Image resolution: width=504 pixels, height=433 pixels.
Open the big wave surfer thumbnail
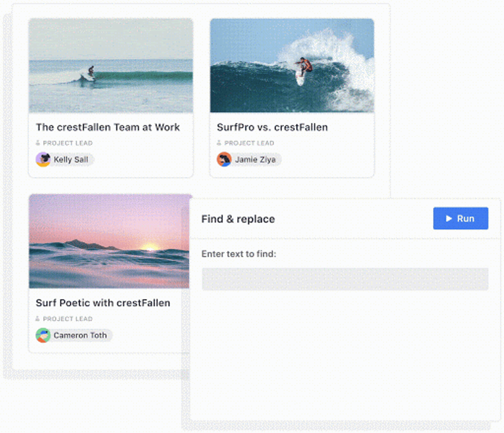(x=292, y=66)
